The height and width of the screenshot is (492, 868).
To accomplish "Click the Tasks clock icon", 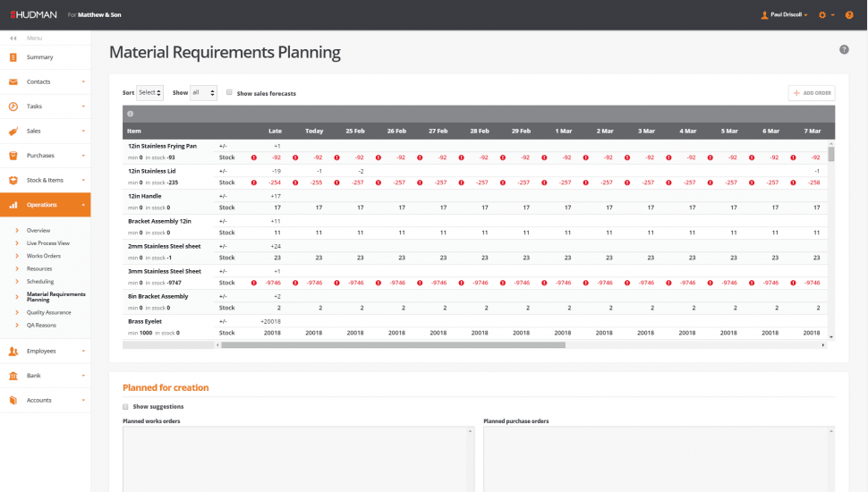I will [13, 106].
